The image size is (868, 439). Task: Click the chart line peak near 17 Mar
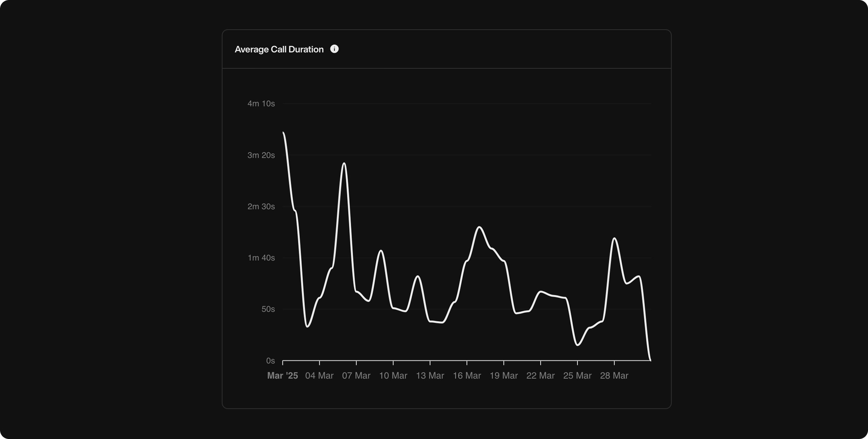[x=479, y=227]
